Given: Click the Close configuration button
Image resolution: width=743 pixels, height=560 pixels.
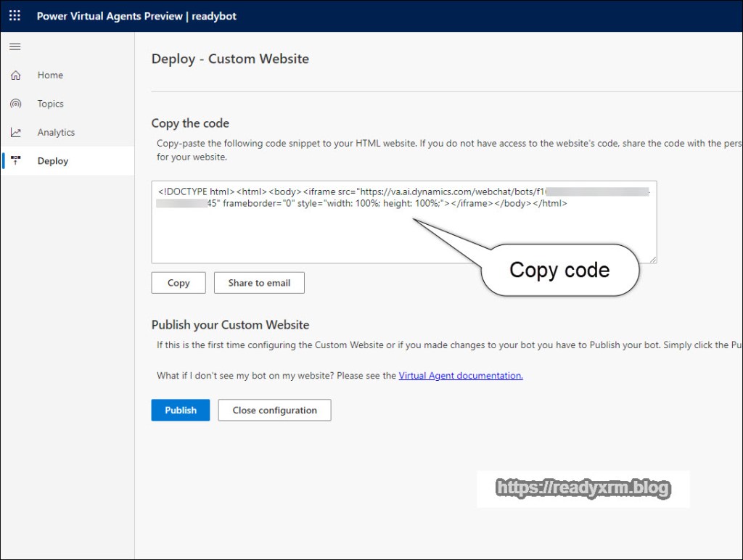Looking at the screenshot, I should (x=274, y=411).
